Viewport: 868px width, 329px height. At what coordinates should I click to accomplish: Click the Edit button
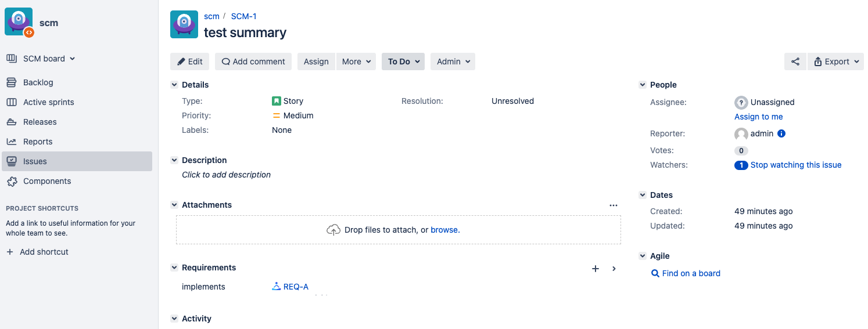[189, 62]
